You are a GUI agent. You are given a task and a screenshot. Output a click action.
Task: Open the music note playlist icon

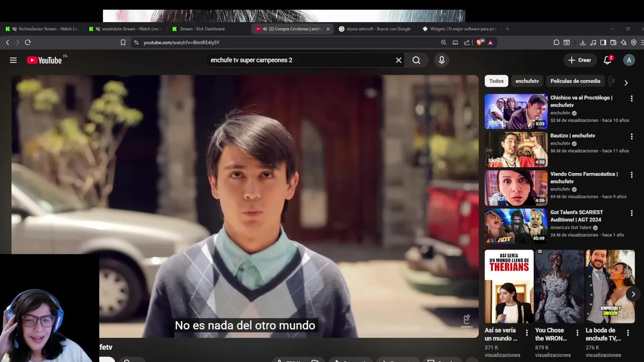593,43
